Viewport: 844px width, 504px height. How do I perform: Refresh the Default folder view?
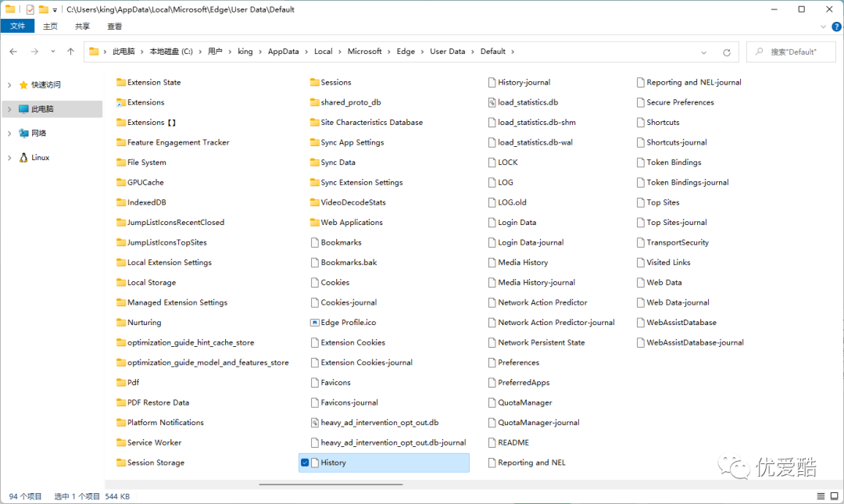[x=727, y=52]
